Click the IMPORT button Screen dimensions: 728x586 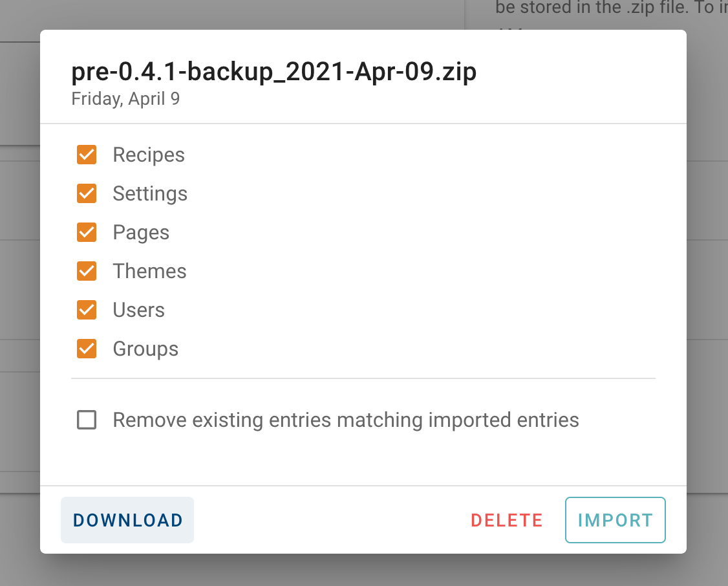(x=615, y=520)
